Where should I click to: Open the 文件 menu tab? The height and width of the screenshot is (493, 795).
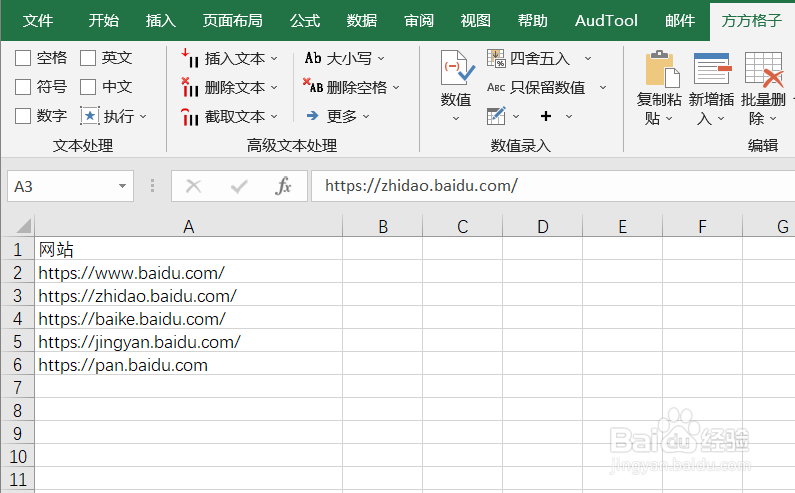point(38,21)
